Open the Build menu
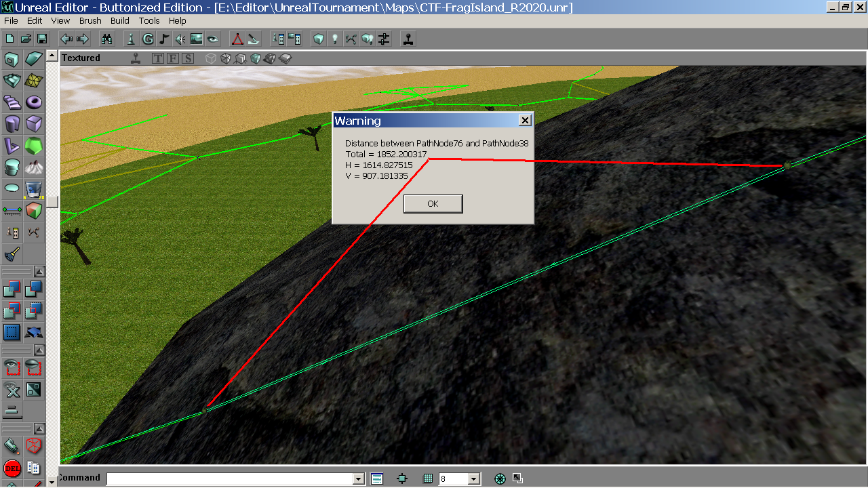 pos(120,21)
